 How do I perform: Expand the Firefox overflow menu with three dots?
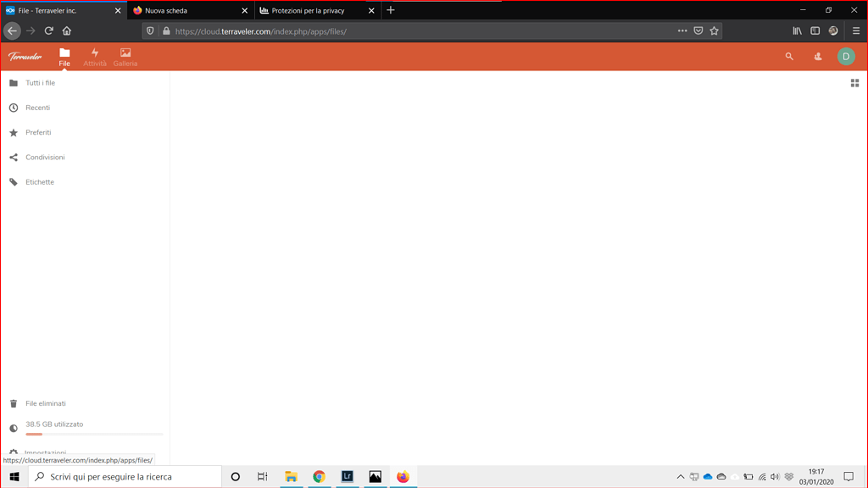[682, 30]
